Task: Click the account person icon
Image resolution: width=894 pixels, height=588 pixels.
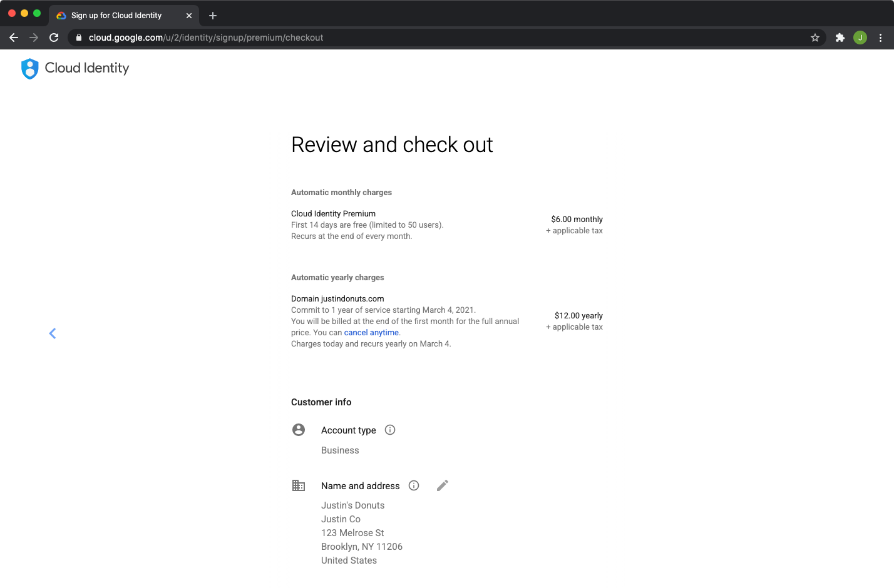Action: (299, 430)
